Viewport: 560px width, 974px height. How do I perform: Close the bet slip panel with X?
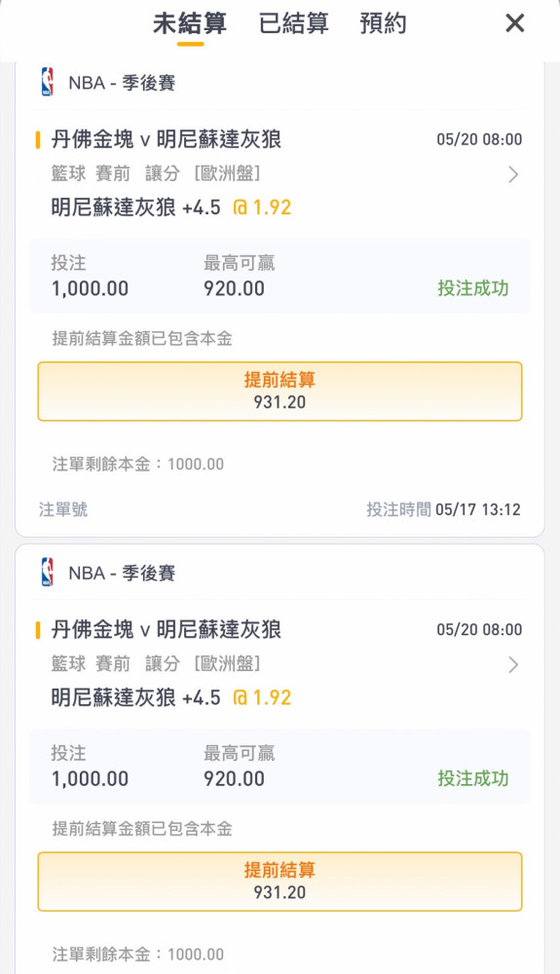click(514, 23)
